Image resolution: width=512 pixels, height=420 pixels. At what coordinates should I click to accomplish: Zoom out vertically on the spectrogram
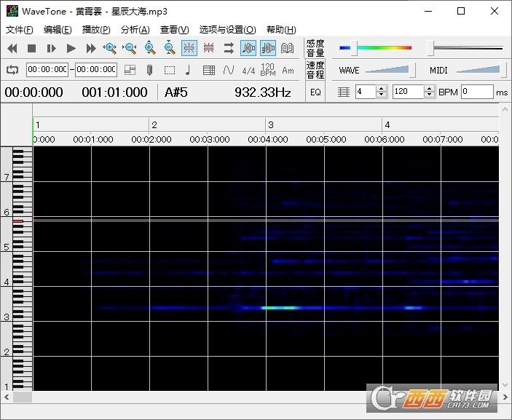click(170, 48)
